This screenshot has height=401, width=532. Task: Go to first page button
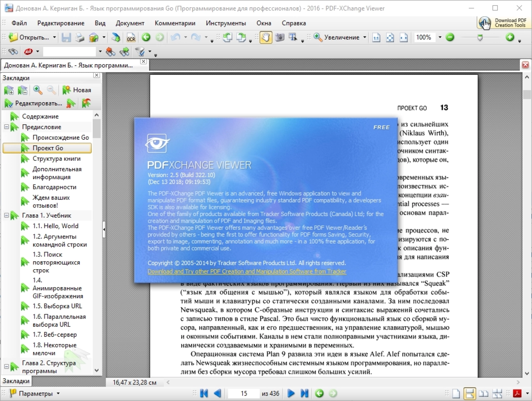pos(204,394)
